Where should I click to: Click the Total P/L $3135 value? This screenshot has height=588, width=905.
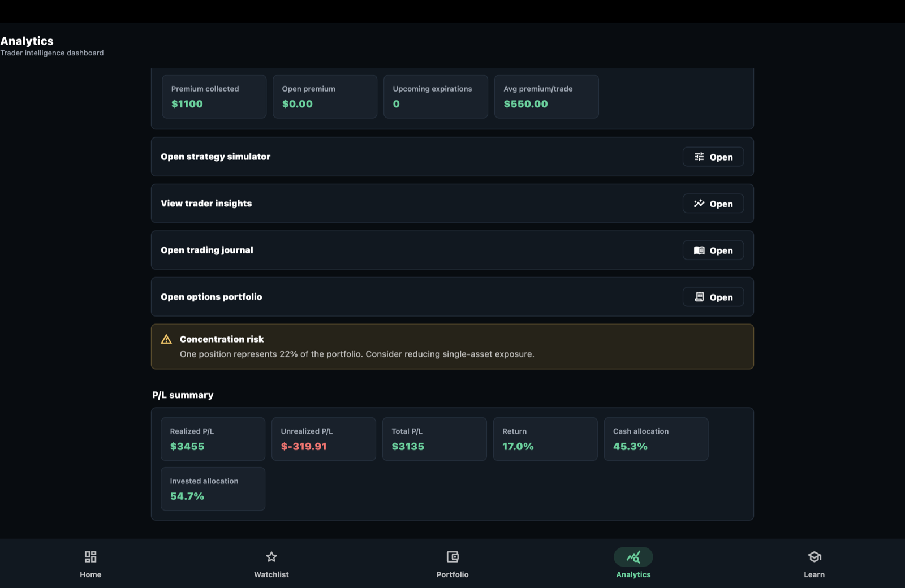(x=408, y=447)
